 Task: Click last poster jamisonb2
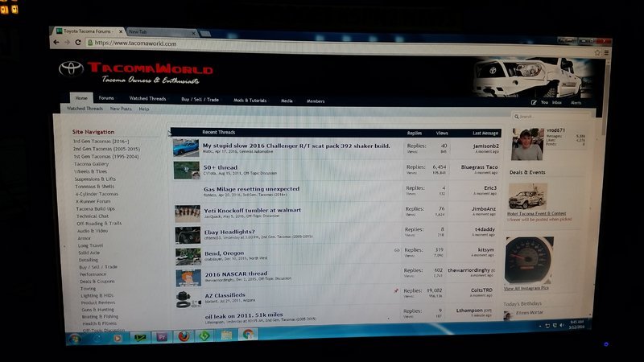point(486,146)
